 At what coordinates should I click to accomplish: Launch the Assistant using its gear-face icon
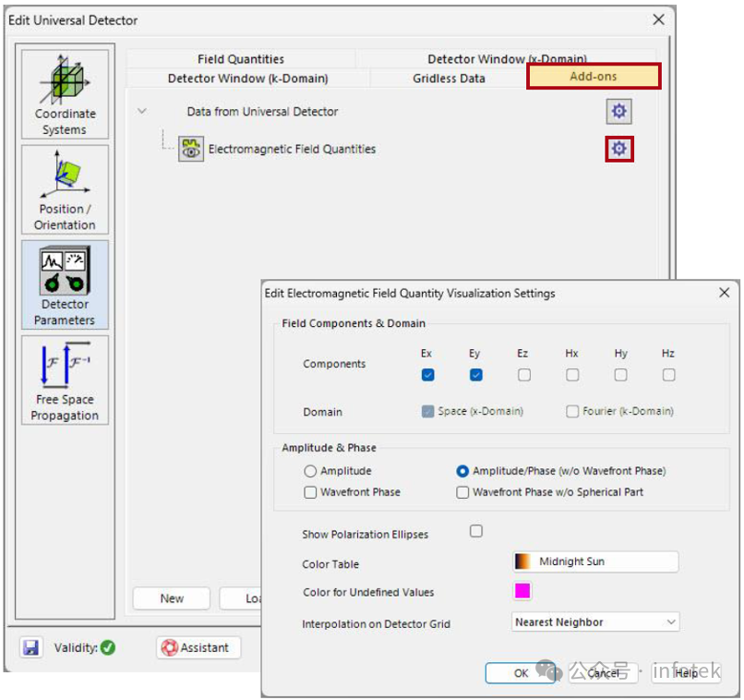[x=168, y=647]
